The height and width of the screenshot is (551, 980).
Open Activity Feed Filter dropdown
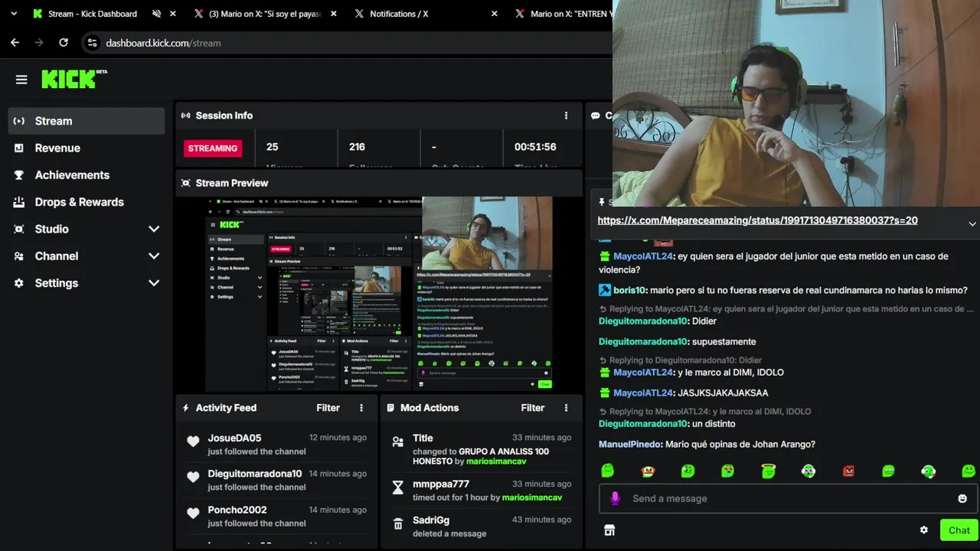pyautogui.click(x=328, y=408)
